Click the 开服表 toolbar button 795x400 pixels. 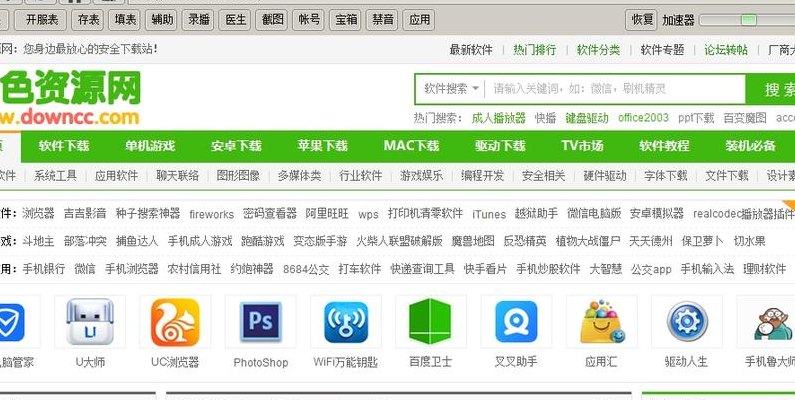click(42, 20)
